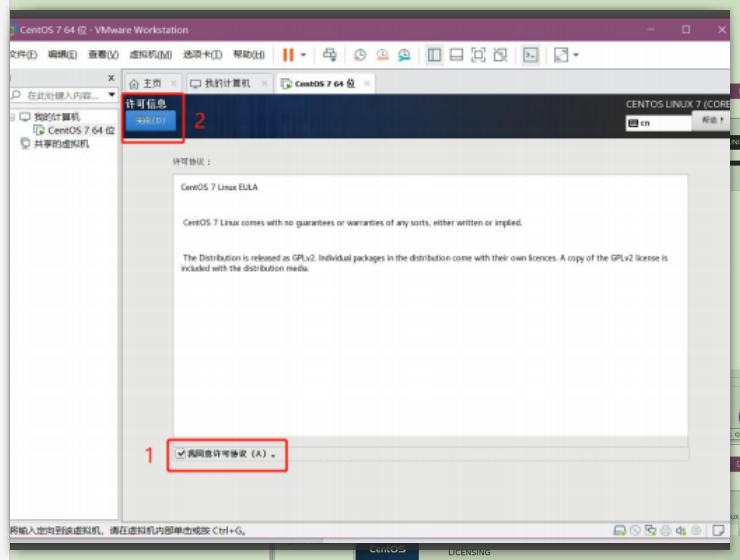Click the stretch guest display icon
Image resolution: width=740 pixels, height=560 pixels.
click(561, 55)
